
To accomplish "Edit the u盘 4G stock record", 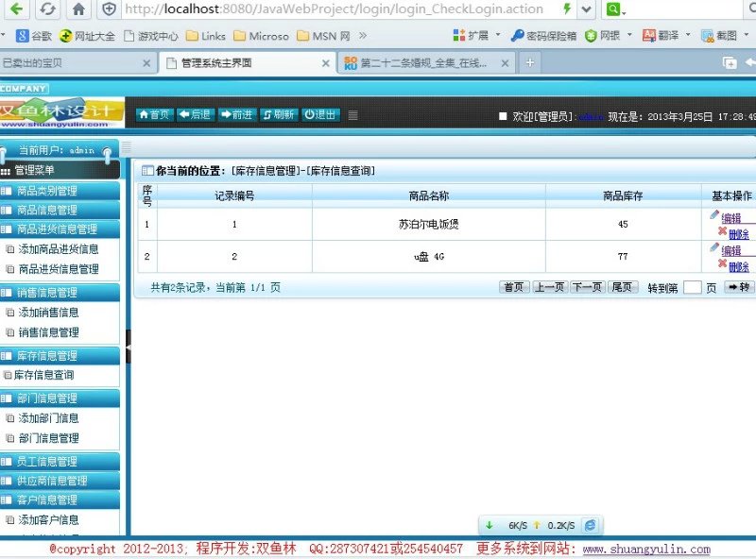I will pyautogui.click(x=730, y=250).
